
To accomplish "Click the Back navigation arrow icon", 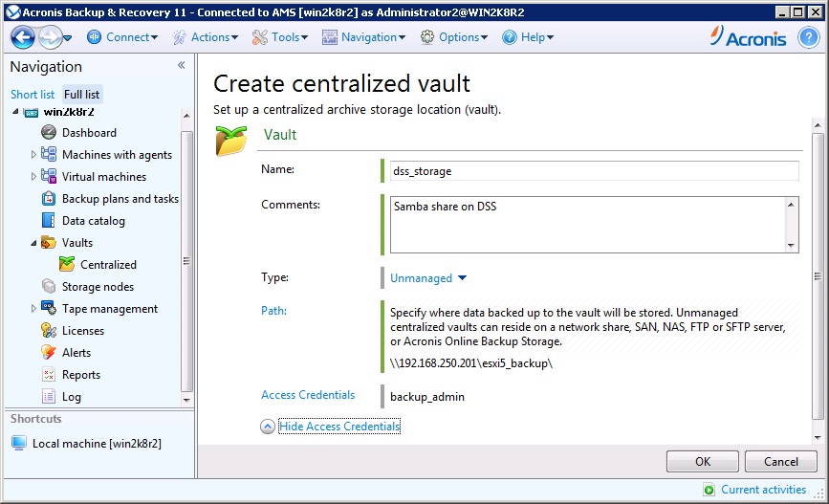I will tap(23, 37).
